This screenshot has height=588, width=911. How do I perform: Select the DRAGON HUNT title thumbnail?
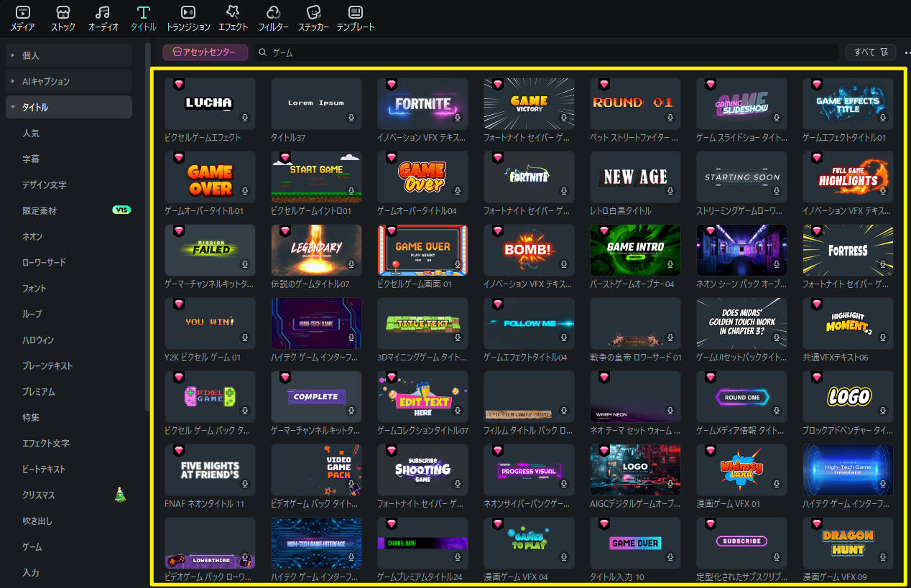[847, 543]
